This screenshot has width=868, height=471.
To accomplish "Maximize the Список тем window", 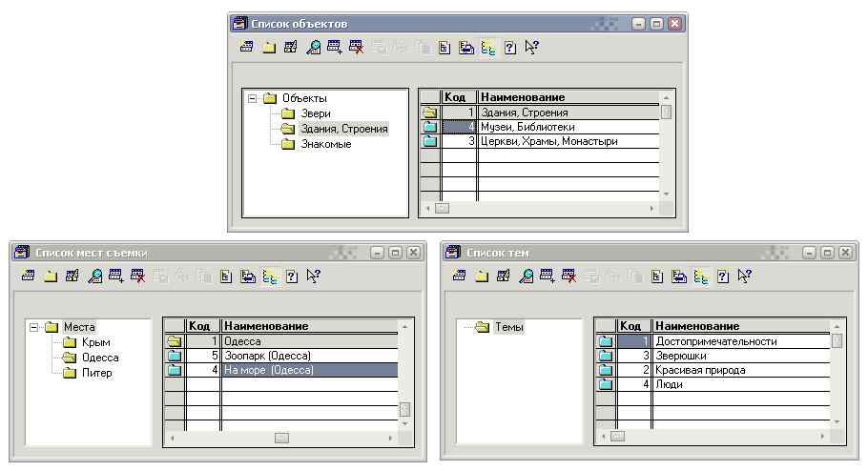I will pyautogui.click(x=827, y=253).
